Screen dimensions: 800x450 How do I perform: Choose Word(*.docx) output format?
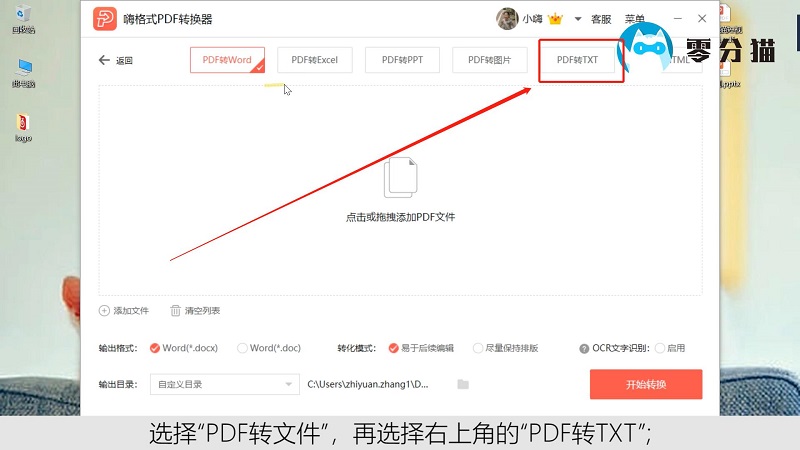184,348
